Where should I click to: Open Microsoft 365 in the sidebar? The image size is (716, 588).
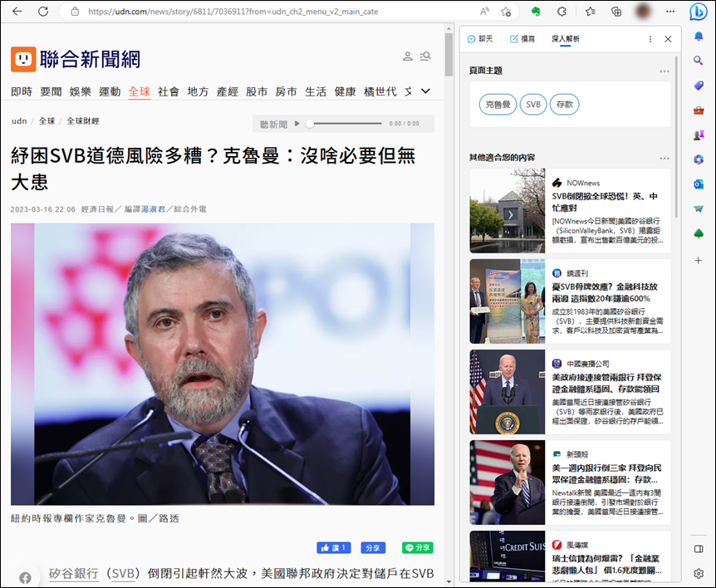pos(699,159)
